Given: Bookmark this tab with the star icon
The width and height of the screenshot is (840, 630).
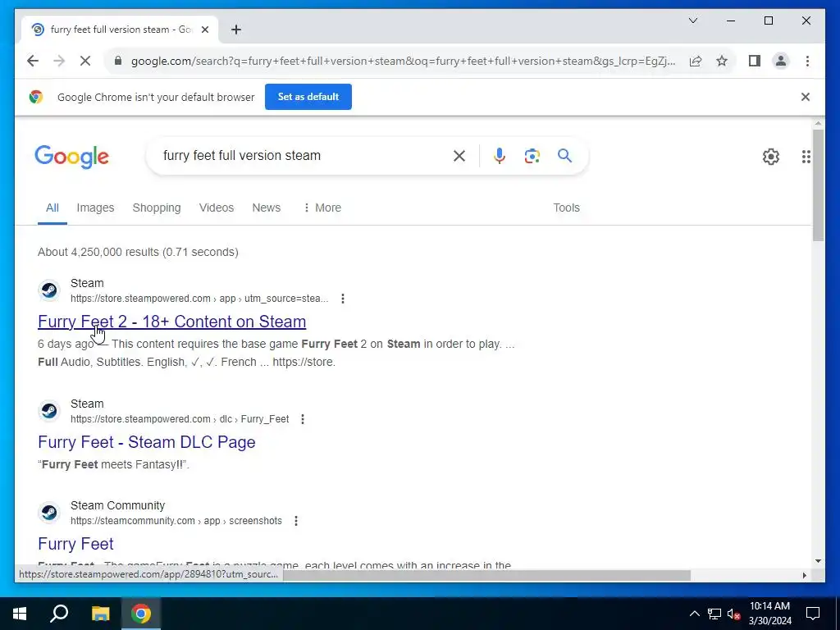Looking at the screenshot, I should (722, 61).
